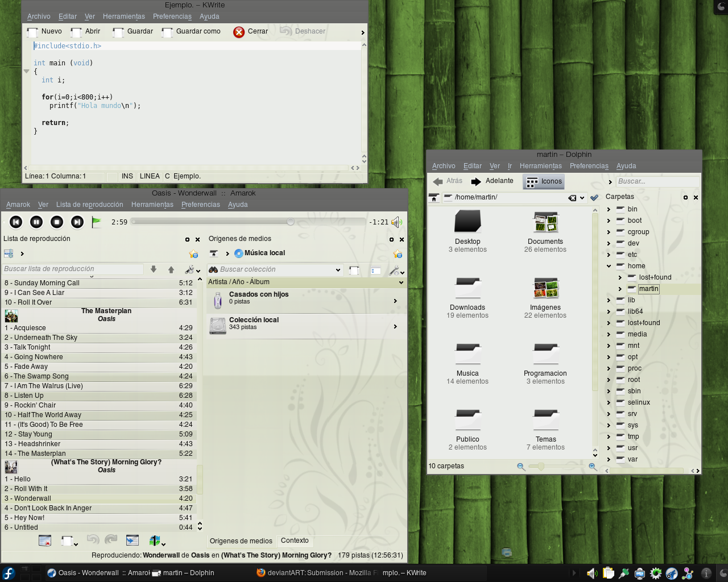728x582 pixels.
Task: Open the Artista / Año - Álbum sort dropdown
Action: [401, 282]
